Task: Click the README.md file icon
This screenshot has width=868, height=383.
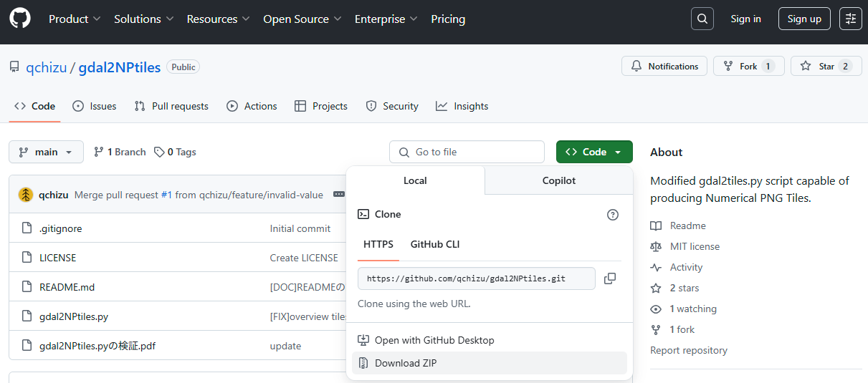Action: [x=27, y=287]
